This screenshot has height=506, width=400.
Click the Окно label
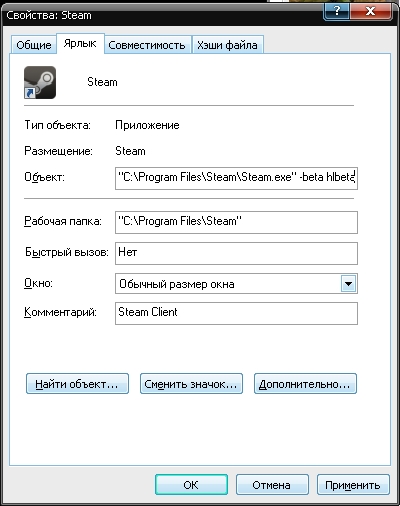point(38,283)
